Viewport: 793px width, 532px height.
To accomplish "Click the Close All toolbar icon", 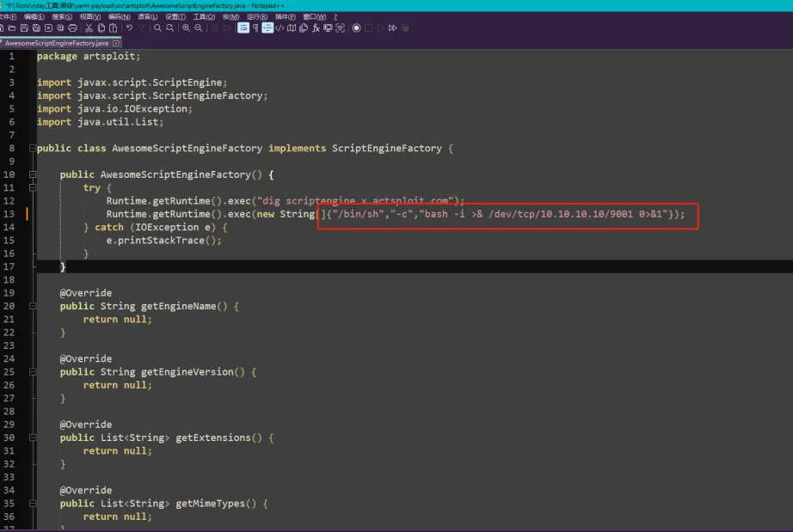I will (x=60, y=28).
